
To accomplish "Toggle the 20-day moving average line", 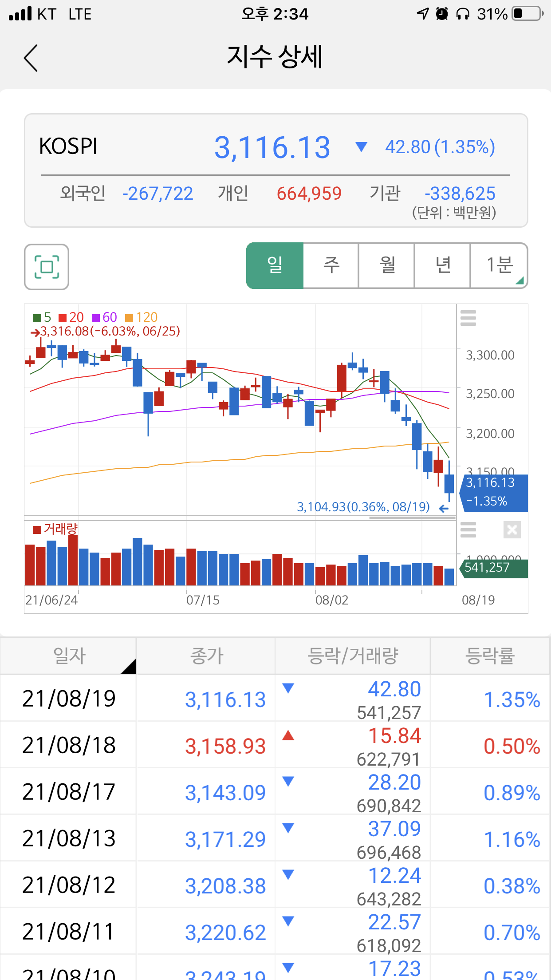I will (x=71, y=317).
